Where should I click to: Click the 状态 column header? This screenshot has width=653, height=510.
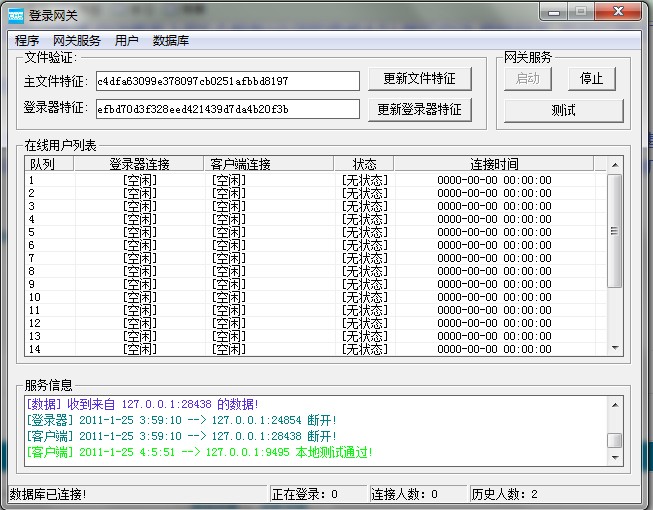point(365,164)
